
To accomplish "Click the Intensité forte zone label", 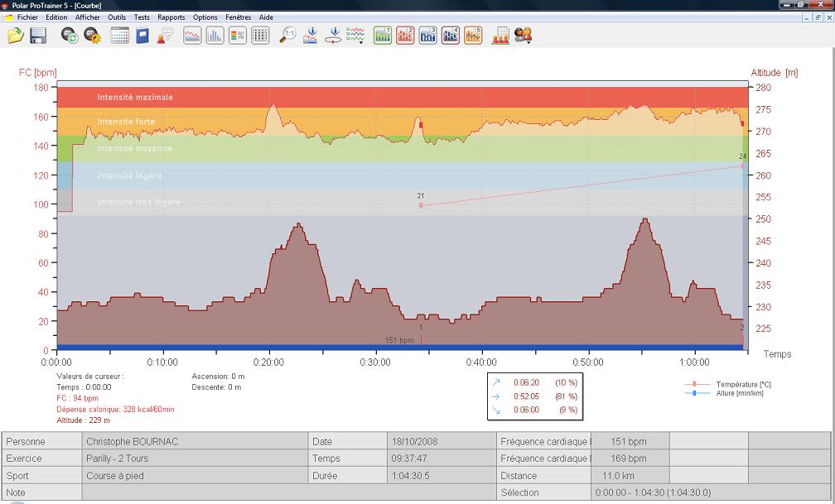I will 126,122.
